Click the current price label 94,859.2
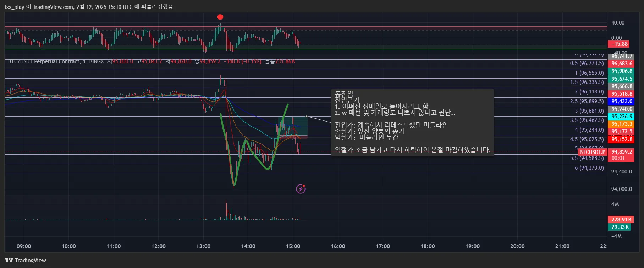This screenshot has height=268, width=644. (622, 152)
